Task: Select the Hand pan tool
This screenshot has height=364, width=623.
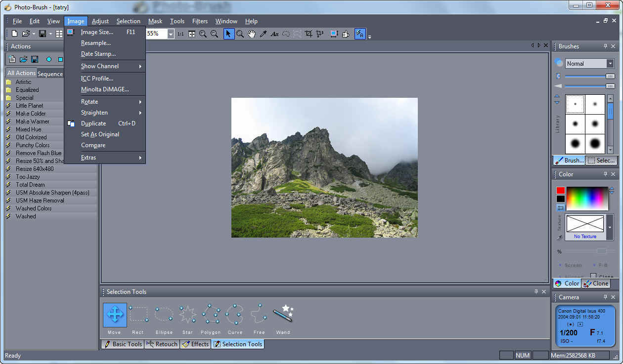Action: tap(251, 34)
